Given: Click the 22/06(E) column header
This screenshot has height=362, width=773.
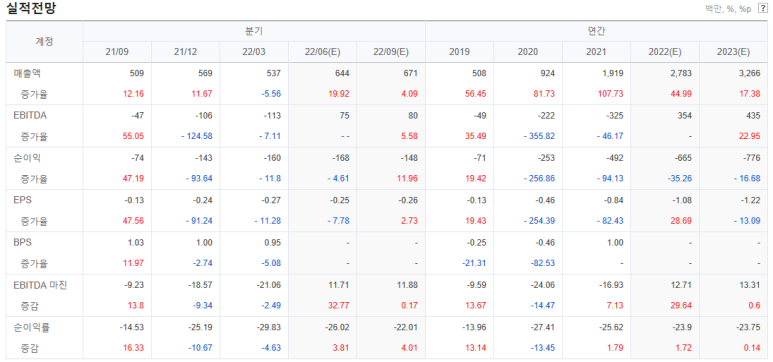Looking at the screenshot, I should coord(322,52).
